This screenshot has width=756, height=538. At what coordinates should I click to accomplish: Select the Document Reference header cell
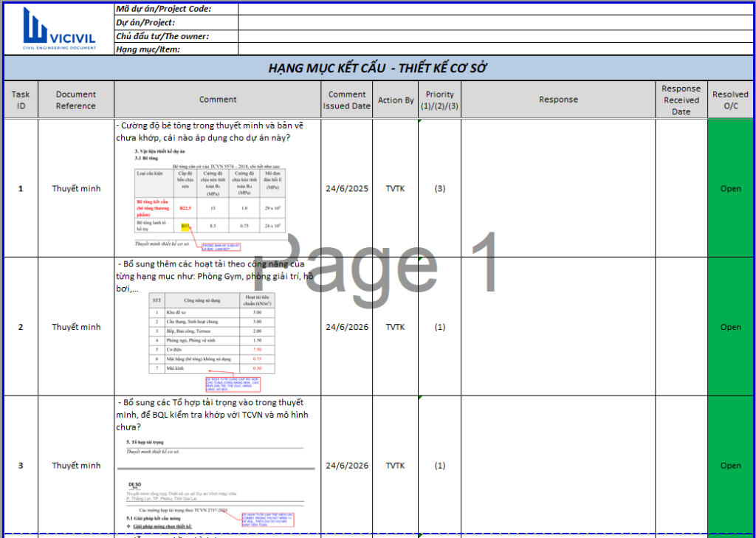click(76, 100)
